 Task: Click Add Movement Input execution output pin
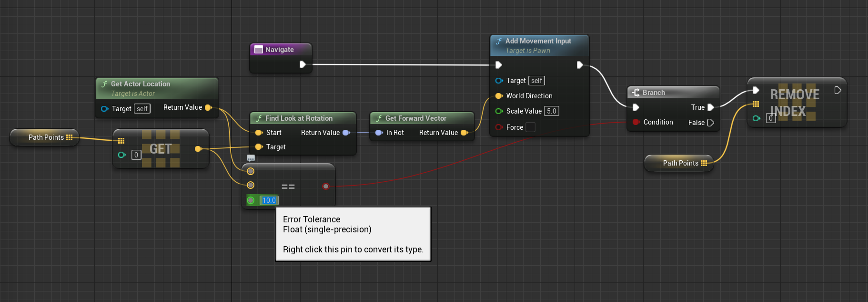click(580, 65)
